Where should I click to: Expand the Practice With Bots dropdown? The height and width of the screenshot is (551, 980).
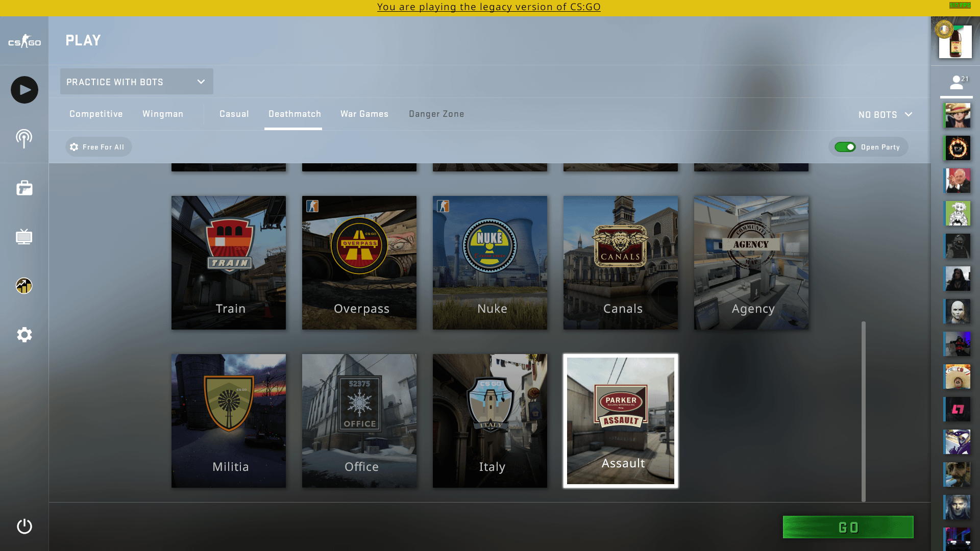pyautogui.click(x=137, y=82)
